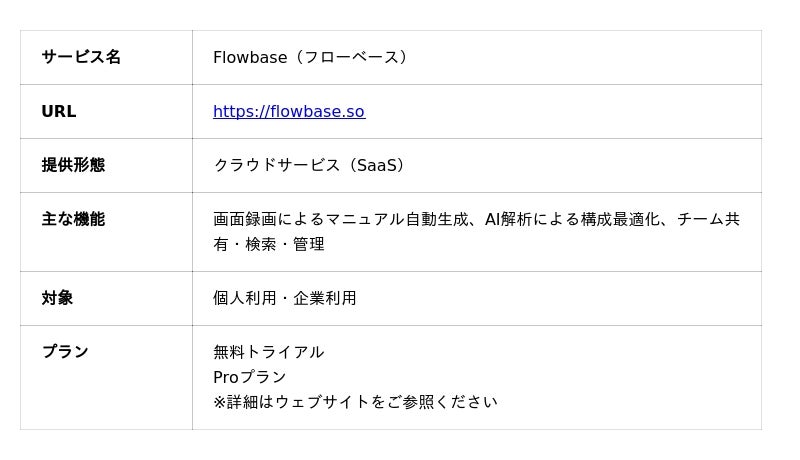Click the URL row label
The height and width of the screenshot is (460, 800).
[x=59, y=112]
